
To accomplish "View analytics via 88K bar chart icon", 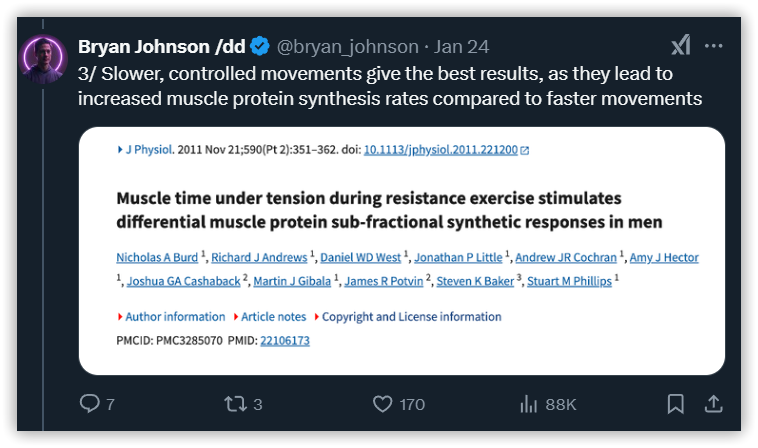I will [x=528, y=404].
